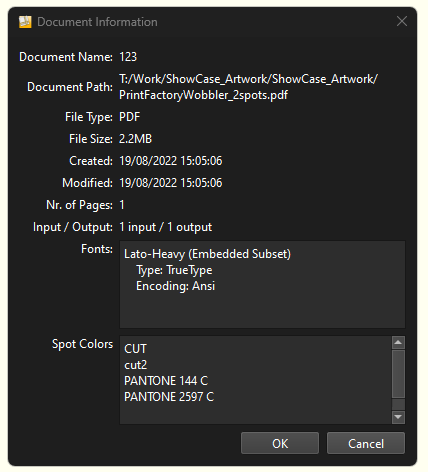
Task: Click the Type: TrueType font detail
Action: tap(174, 270)
